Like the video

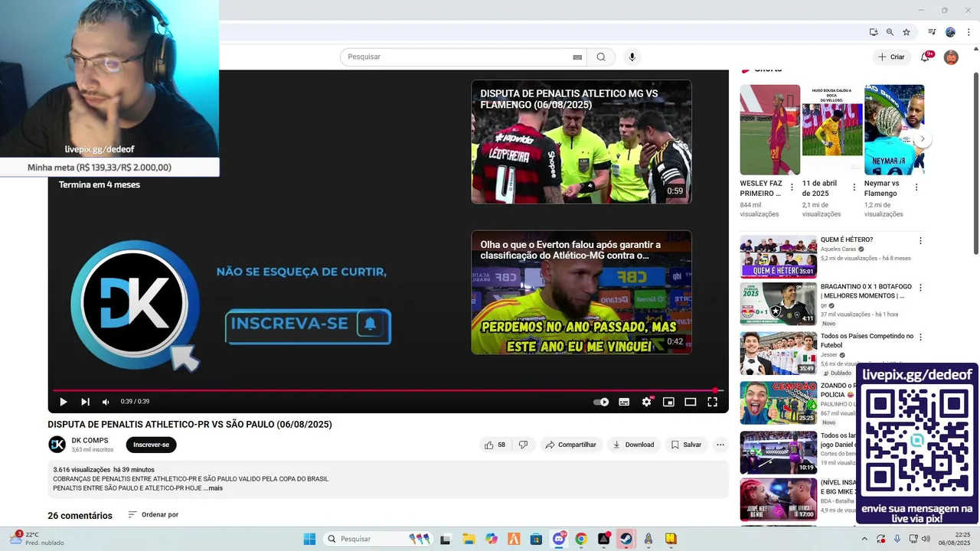click(x=495, y=445)
